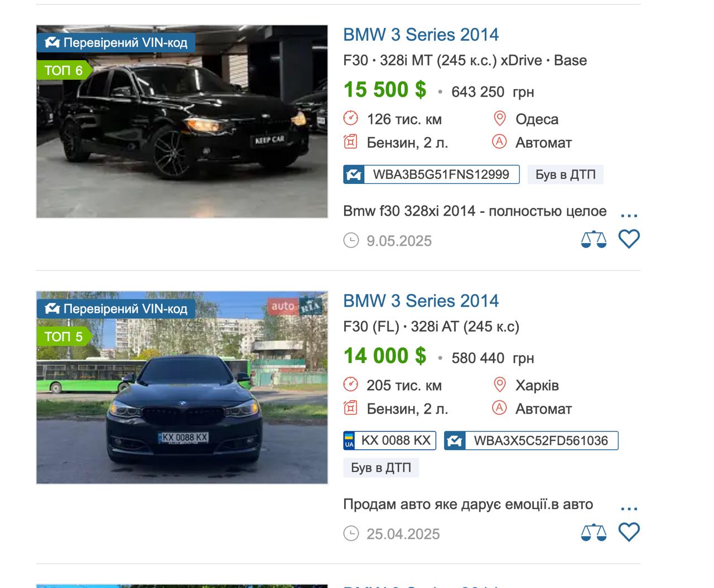
Task: Click VIN code WBA3X5C52FD561036
Action: click(x=531, y=441)
